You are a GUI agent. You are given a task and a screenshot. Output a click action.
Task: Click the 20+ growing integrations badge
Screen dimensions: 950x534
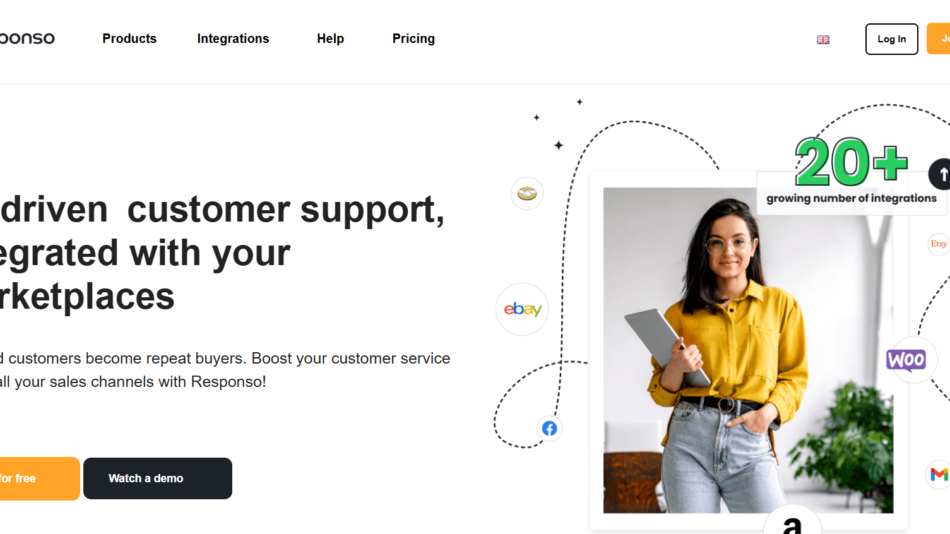tap(851, 173)
